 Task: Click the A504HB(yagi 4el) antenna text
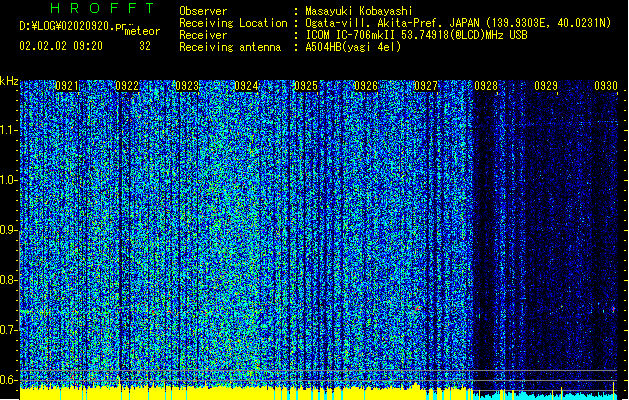click(353, 47)
